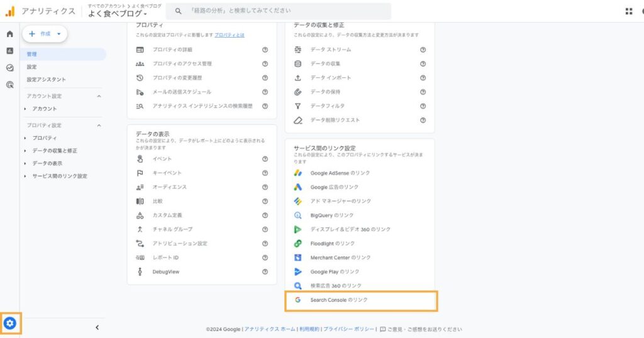The width and height of the screenshot is (644, 338).
Task: Click help icon for DebugView
Action: [265, 271]
